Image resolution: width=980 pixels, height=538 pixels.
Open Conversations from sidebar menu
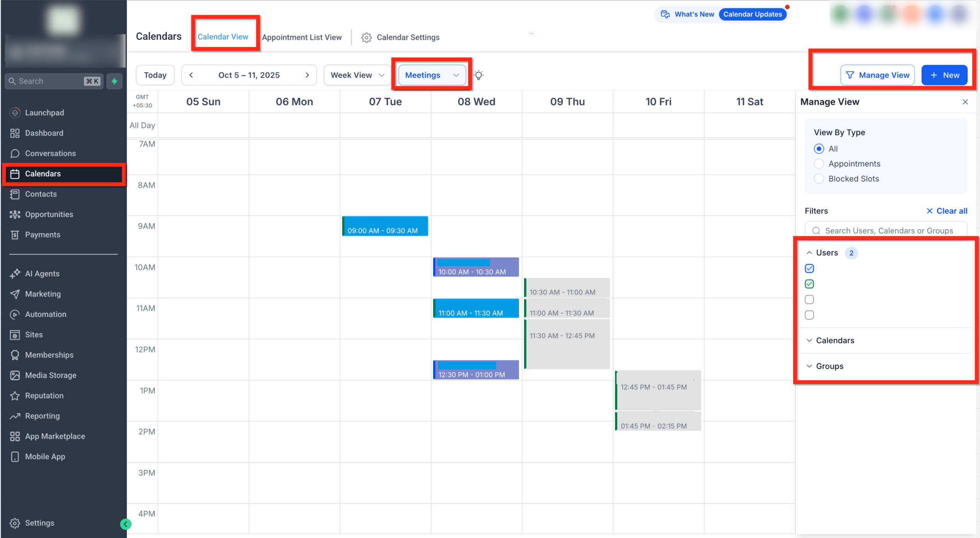pos(50,153)
